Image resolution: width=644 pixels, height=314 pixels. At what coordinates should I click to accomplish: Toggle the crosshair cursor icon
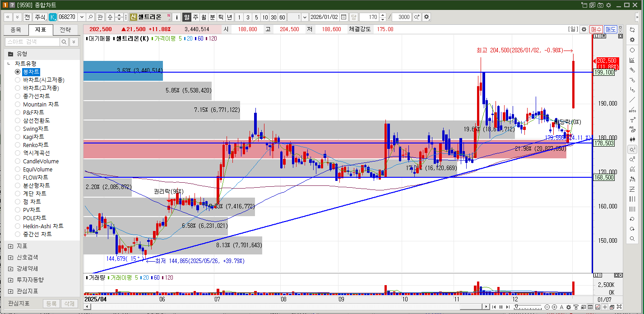coord(605,307)
